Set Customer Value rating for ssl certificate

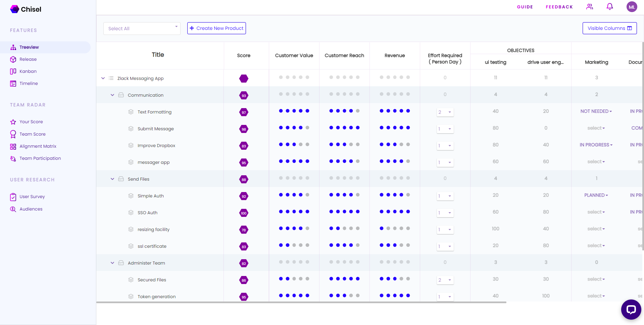(294, 246)
